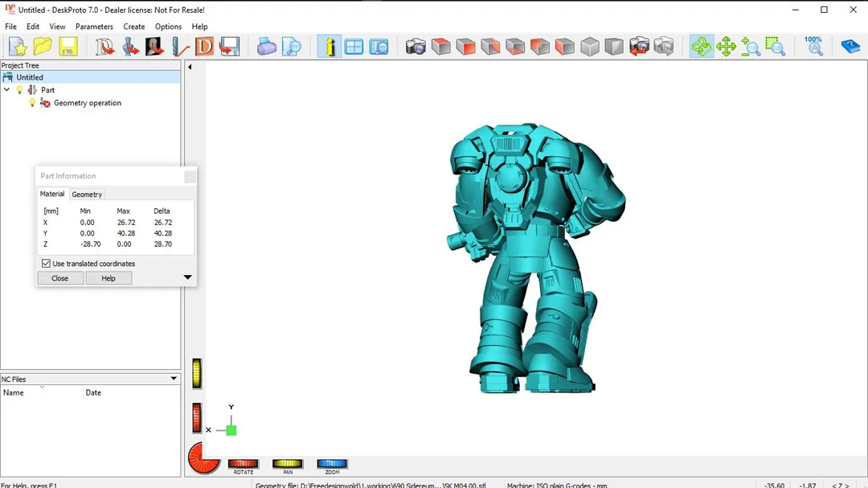The height and width of the screenshot is (488, 868).
Task: Toggle the lightbulb beside Geometry operation
Action: coord(32,102)
